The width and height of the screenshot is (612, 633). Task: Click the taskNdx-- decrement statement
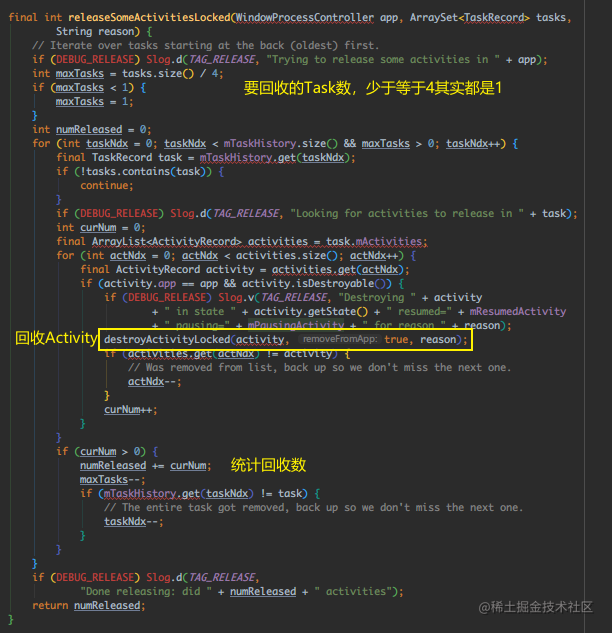pyautogui.click(x=133, y=522)
